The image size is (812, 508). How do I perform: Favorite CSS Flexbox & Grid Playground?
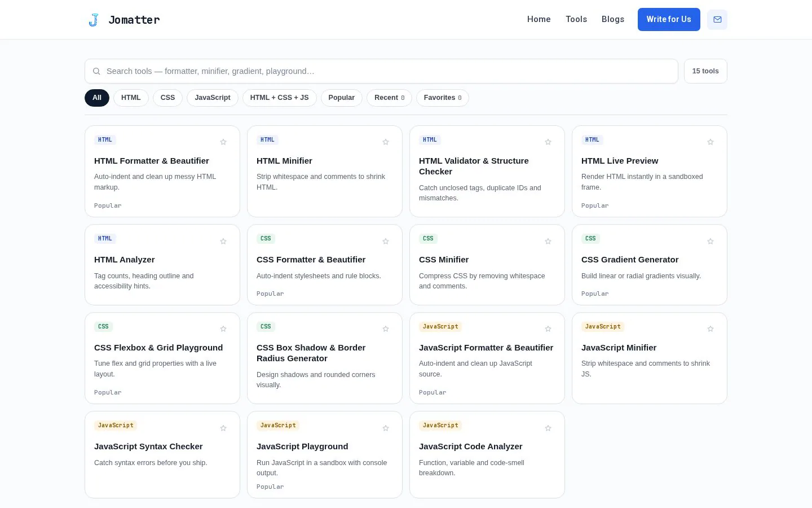pos(223,329)
